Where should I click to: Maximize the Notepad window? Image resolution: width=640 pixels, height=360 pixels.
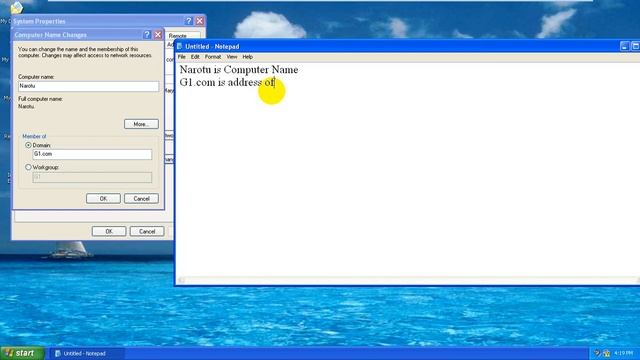pos(636,46)
